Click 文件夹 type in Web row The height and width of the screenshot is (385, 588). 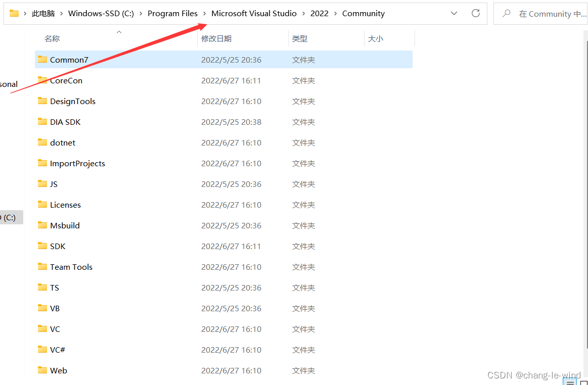pos(303,370)
